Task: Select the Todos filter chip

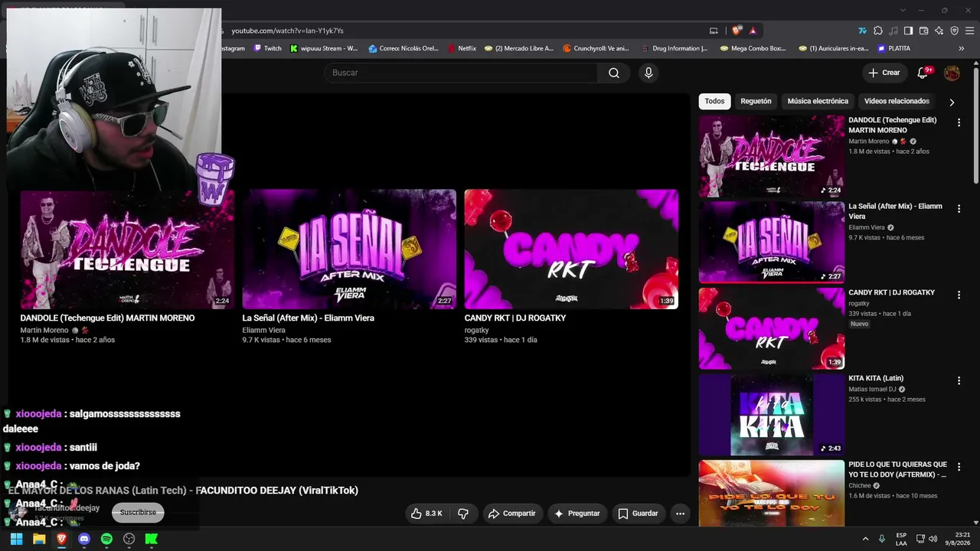Action: point(714,101)
